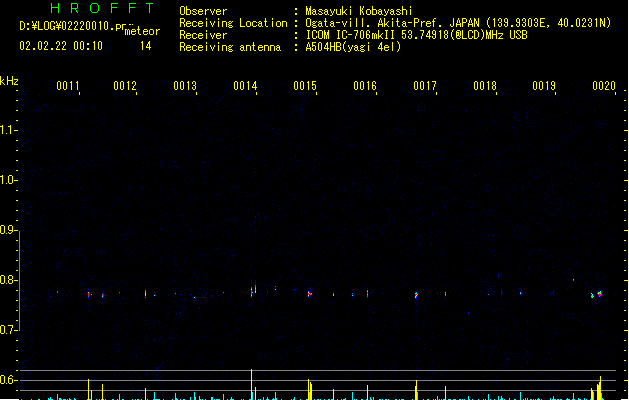Click time marker 0012
The image size is (629, 400).
pyautogui.click(x=125, y=86)
